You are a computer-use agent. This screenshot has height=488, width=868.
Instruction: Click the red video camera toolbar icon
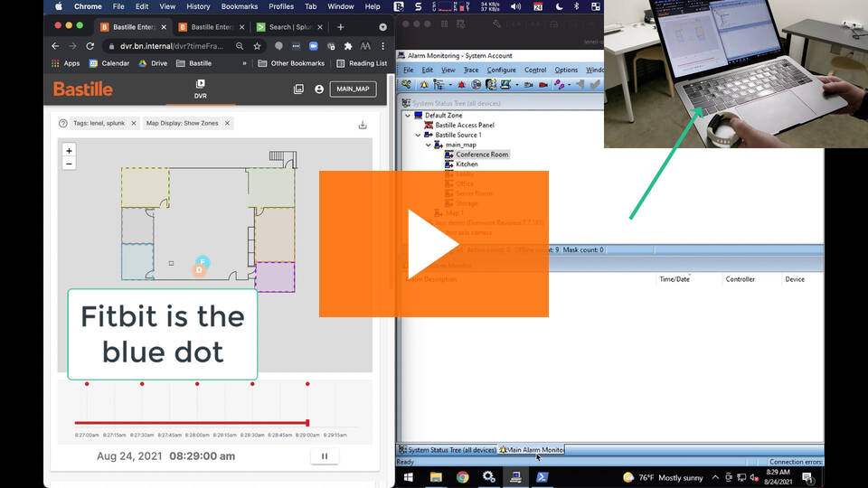[x=543, y=85]
